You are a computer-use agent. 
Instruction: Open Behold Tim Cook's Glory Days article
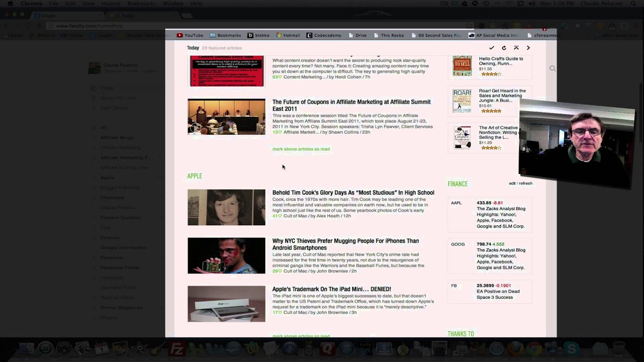(353, 193)
